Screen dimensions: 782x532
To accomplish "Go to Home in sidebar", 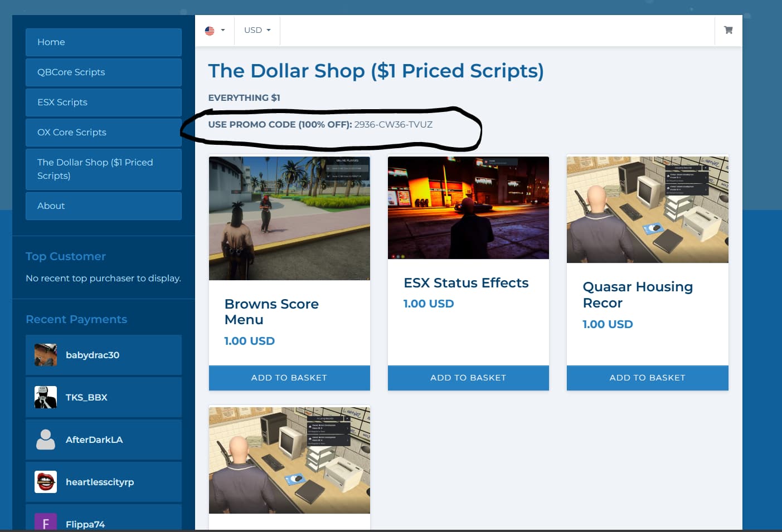I will coord(104,42).
